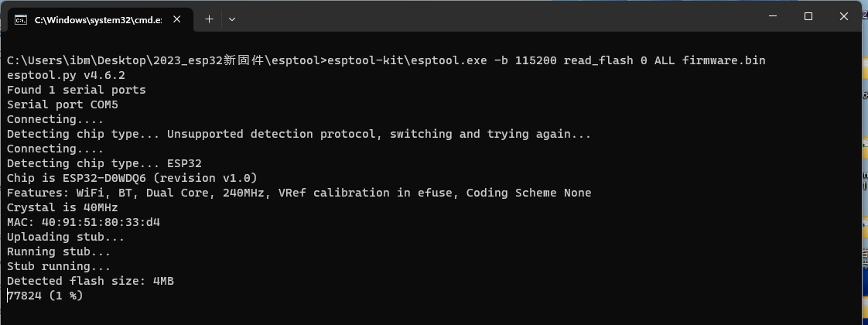Image resolution: width=868 pixels, height=325 pixels.
Task: Maximize the terminal window
Action: pyautogui.click(x=808, y=16)
